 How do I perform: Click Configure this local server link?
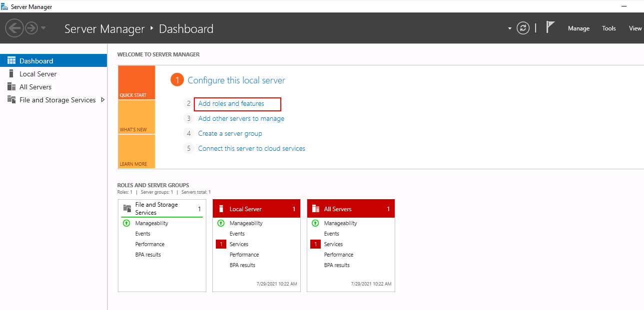click(x=236, y=80)
